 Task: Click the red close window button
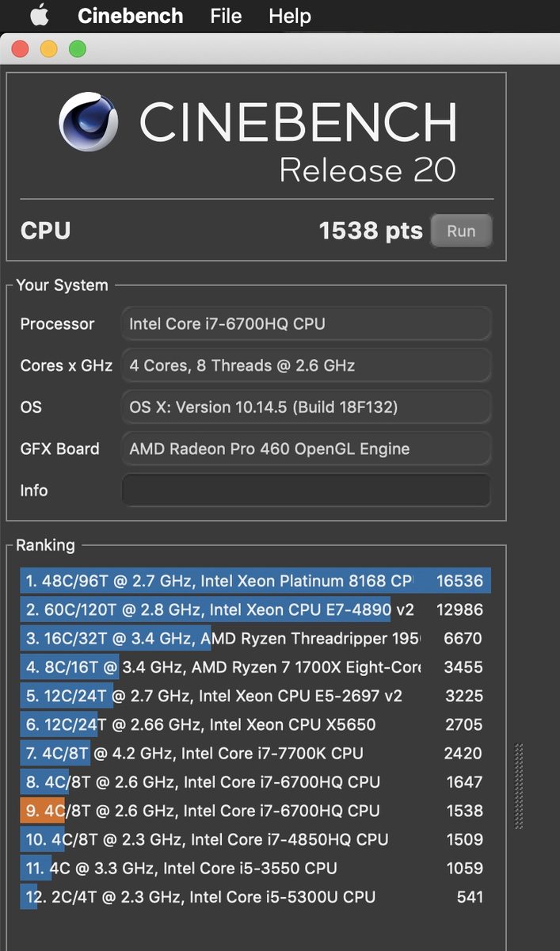(x=20, y=49)
